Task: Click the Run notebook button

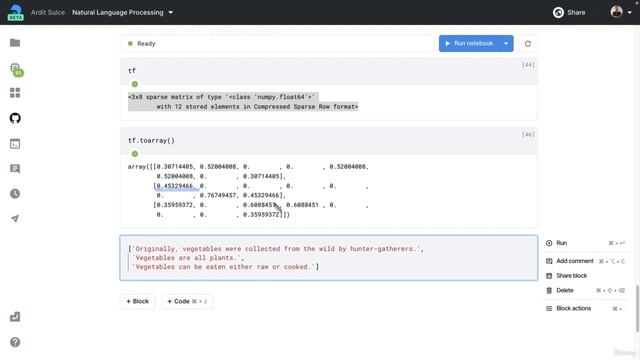Action: point(469,44)
